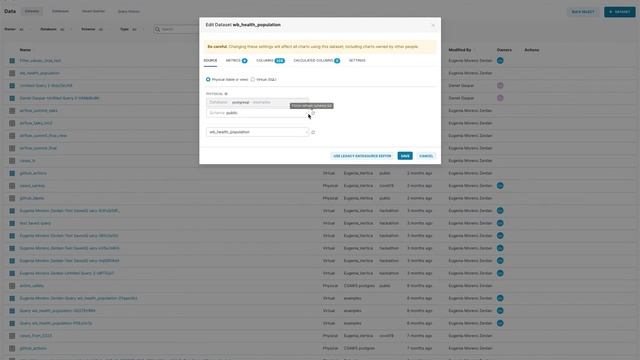The width and height of the screenshot is (640, 360).
Task: Click the schema refresh icon beside public
Action: coord(313,113)
